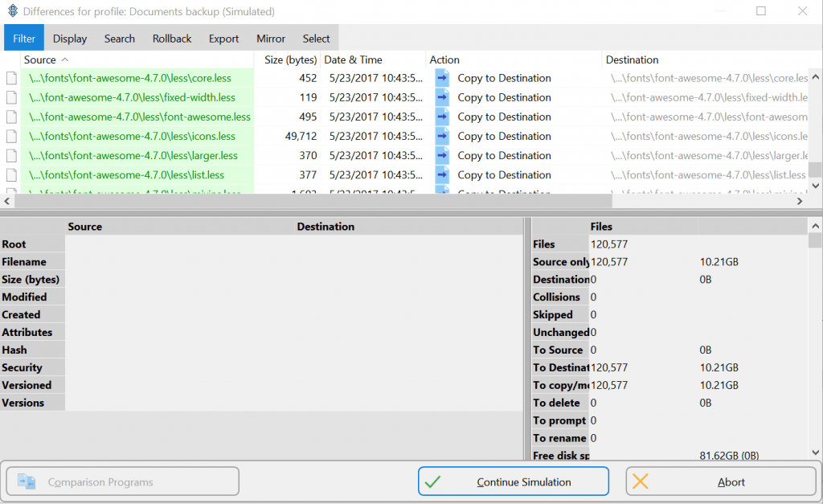
Task: Open the Display menu
Action: (70, 39)
